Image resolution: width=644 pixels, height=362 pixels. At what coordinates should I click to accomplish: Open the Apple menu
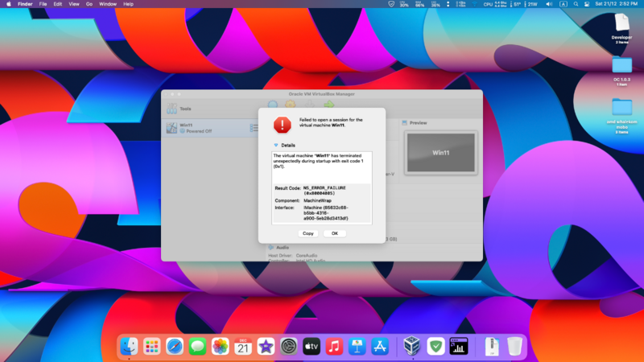coord(9,4)
